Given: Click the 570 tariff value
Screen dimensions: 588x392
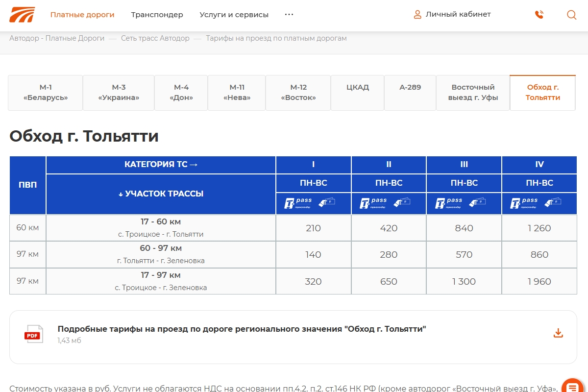Looking at the screenshot, I should click(x=464, y=255).
